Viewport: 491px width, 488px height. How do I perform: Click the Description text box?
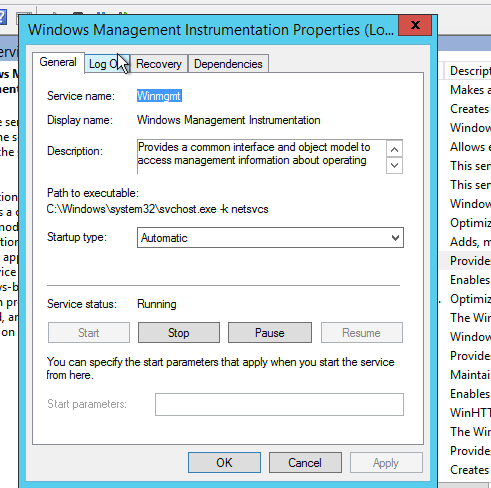261,156
